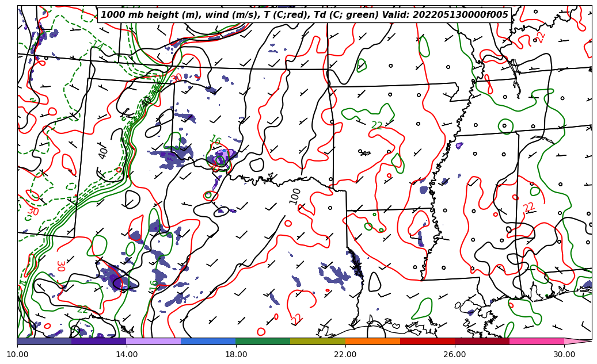This screenshot has width=597, height=364.
Task: Select the orange 22–24 colorbar segment
Action: [x=372, y=341]
